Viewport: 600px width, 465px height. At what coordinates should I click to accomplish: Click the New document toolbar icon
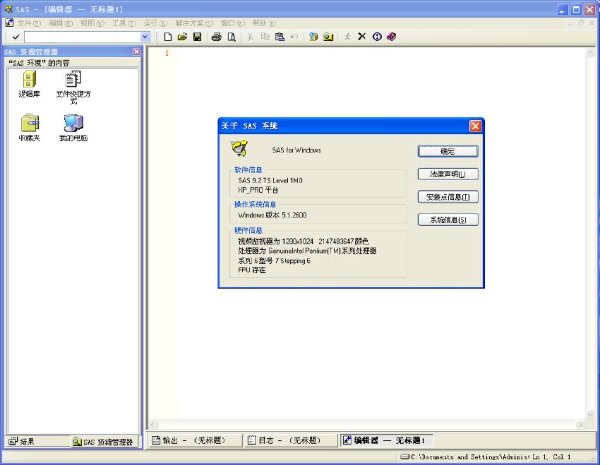tap(168, 37)
